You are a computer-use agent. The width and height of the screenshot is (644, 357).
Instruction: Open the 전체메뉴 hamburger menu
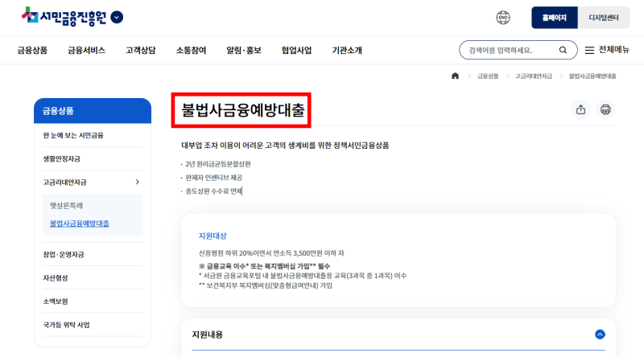[607, 50]
